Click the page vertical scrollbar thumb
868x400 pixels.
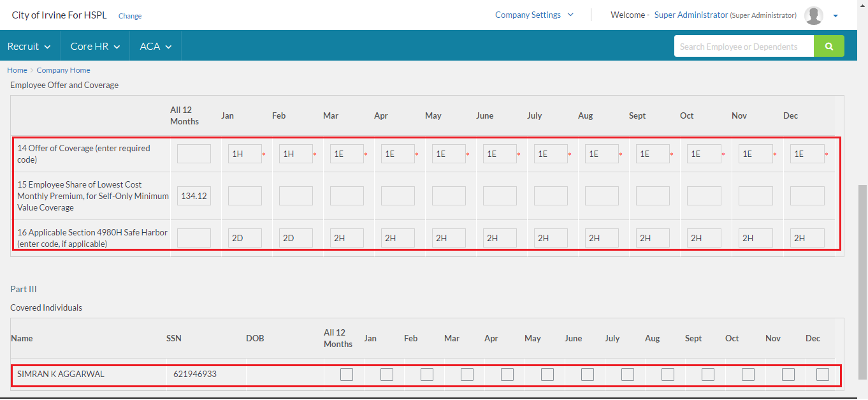point(862,281)
